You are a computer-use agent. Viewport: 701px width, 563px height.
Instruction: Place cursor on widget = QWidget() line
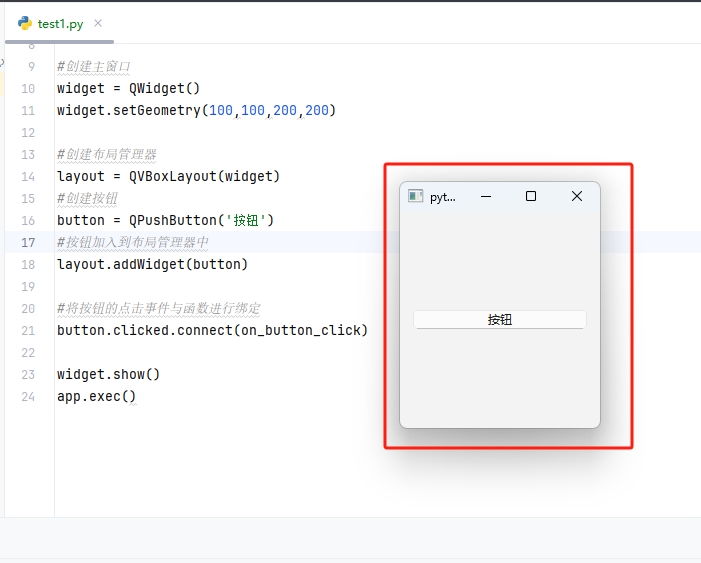[x=128, y=88]
